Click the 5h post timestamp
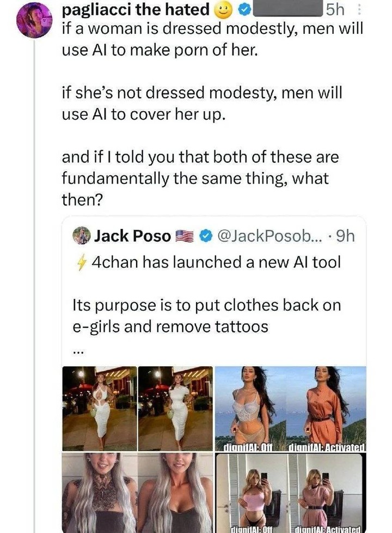Image resolution: width=392 pixels, height=533 pixels. pos(332,9)
